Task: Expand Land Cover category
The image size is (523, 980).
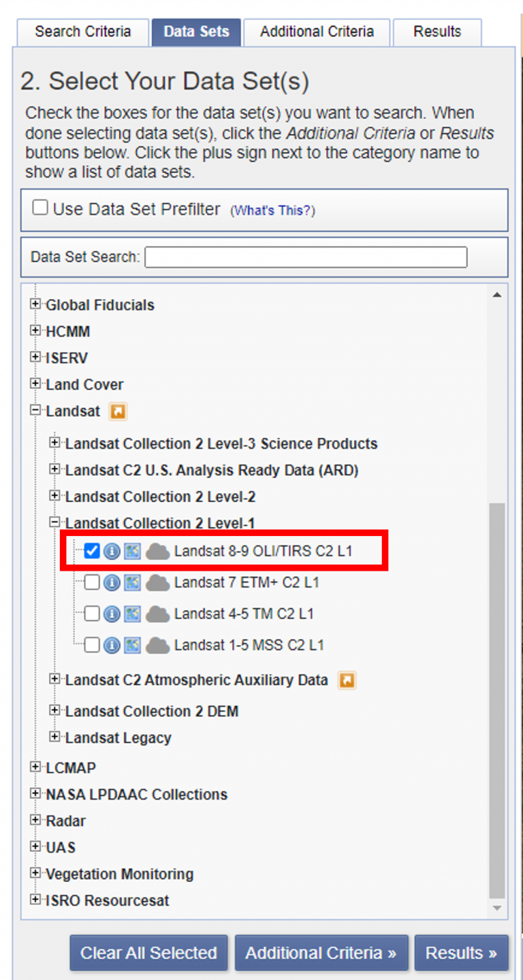Action: (35, 384)
